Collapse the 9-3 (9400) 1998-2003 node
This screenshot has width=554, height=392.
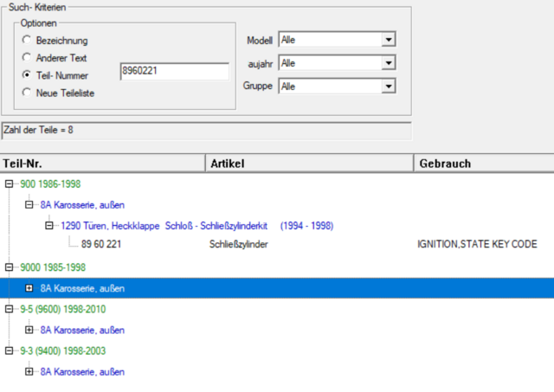[10, 350]
